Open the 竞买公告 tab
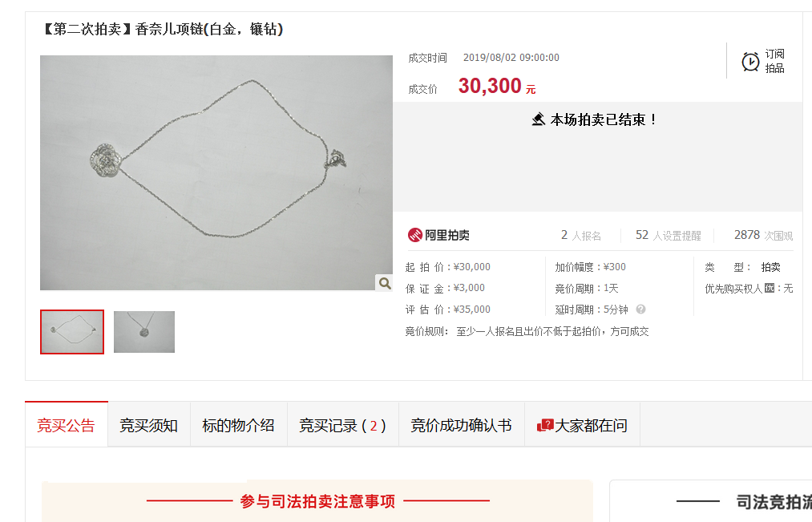The height and width of the screenshot is (522, 812). 67,425
